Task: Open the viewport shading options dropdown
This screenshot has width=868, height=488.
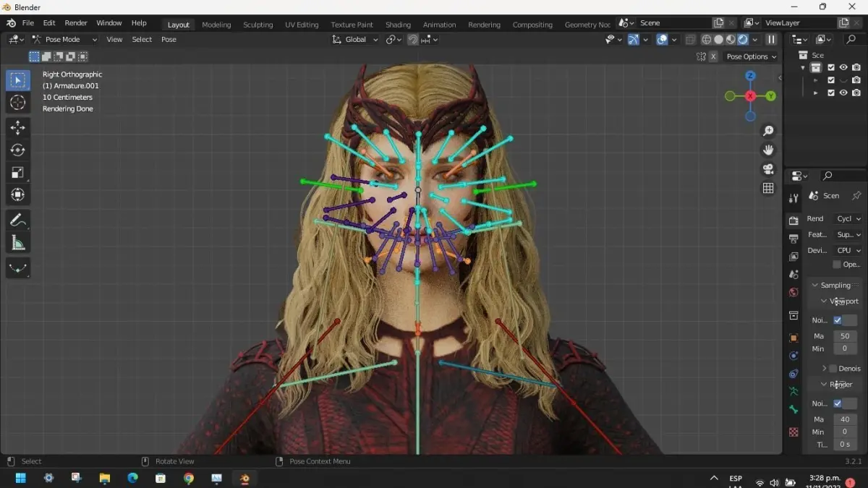Action: (x=755, y=40)
